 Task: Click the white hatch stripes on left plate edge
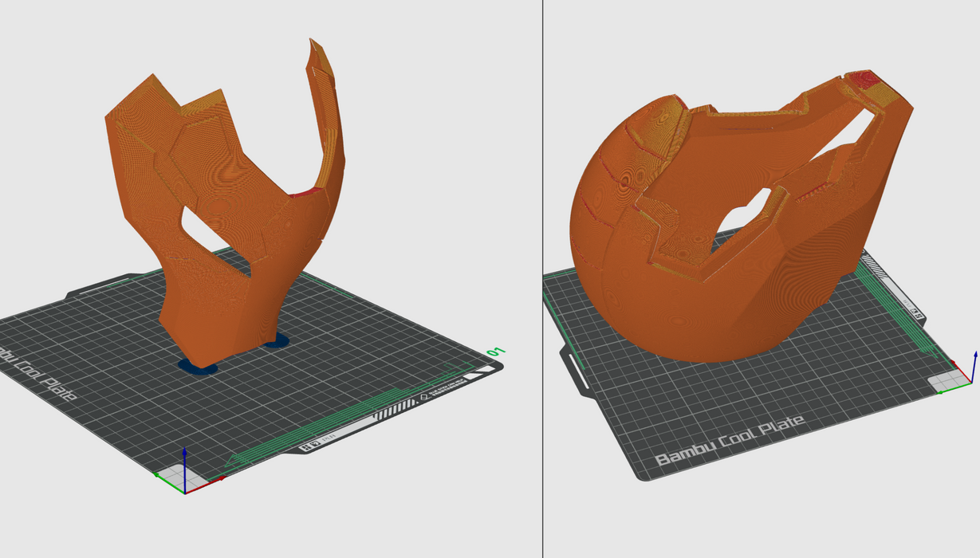click(x=395, y=409)
